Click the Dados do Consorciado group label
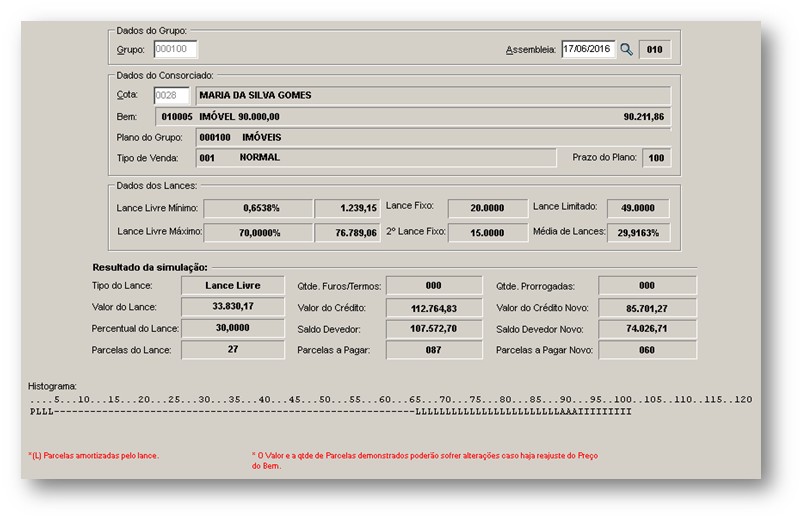 [164, 75]
